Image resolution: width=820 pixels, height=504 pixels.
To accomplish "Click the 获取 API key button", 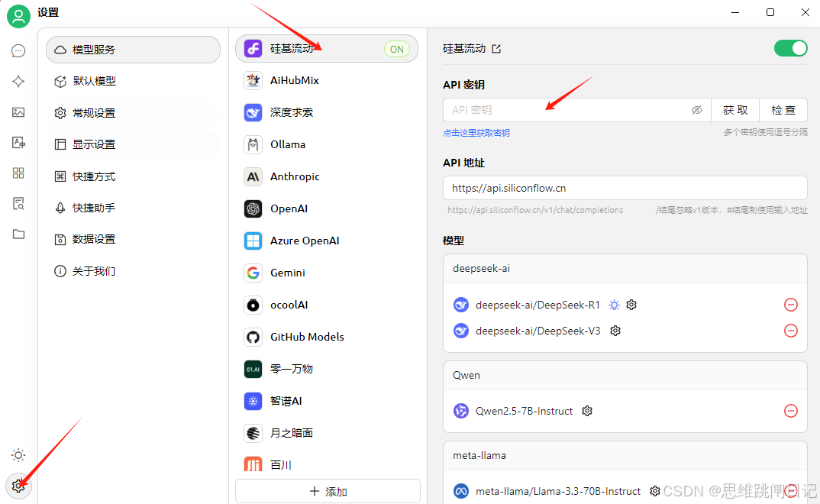I will 735,110.
